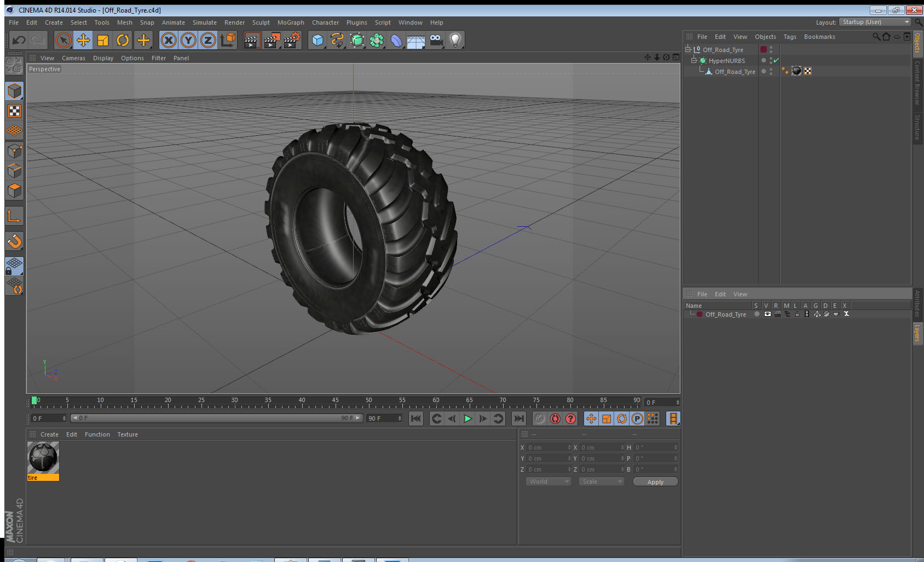Viewport: 924px width, 562px height.
Task: Collapse the HyperNURBS object tree
Action: 694,60
